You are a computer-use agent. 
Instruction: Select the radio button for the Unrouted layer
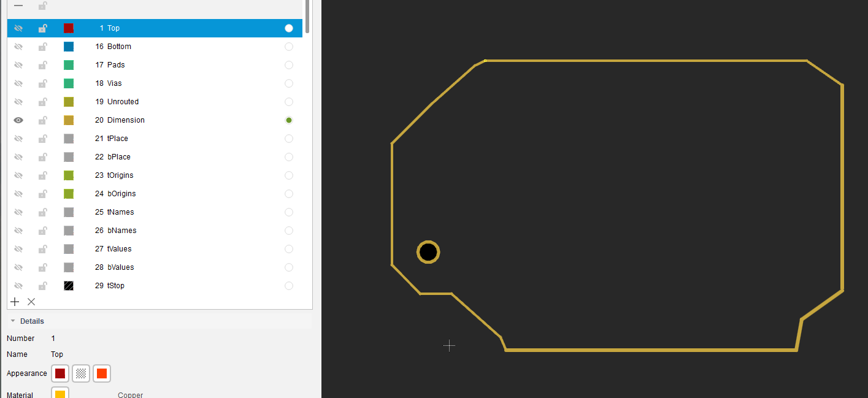click(x=289, y=102)
